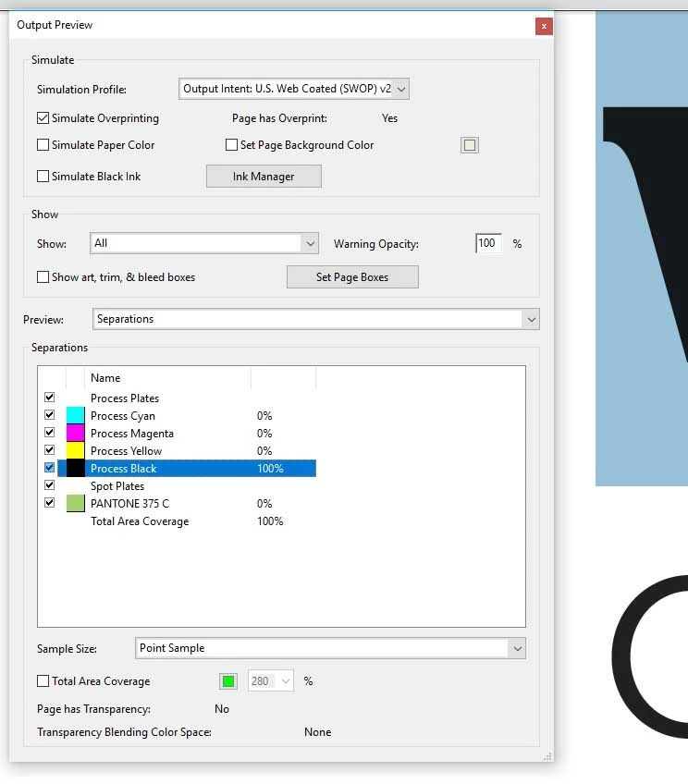This screenshot has height=784, width=688.
Task: Click the PANTONE 375 C green swatch
Action: [x=76, y=503]
